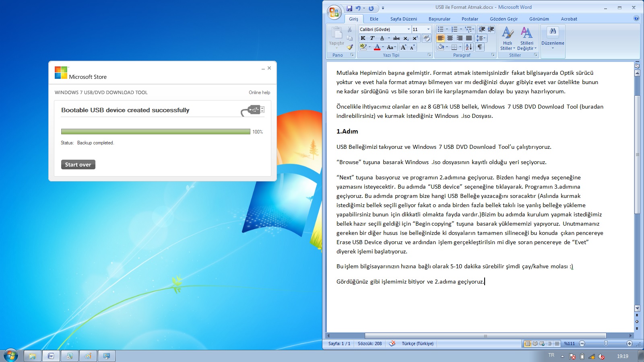Viewport: 644px width, 362px height.
Task: Open the font color dropdown arrow
Action: [x=383, y=47]
